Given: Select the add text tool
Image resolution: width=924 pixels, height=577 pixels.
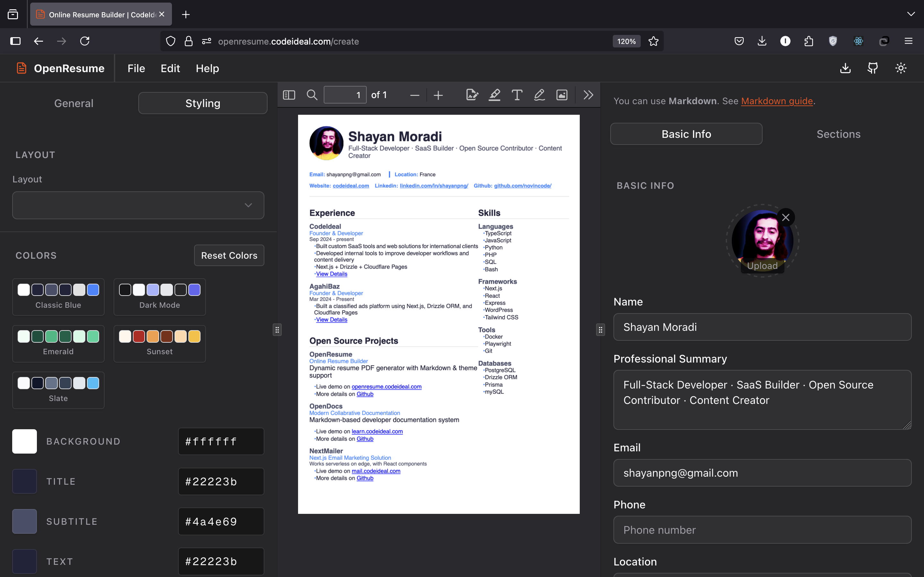Looking at the screenshot, I should coord(517,95).
